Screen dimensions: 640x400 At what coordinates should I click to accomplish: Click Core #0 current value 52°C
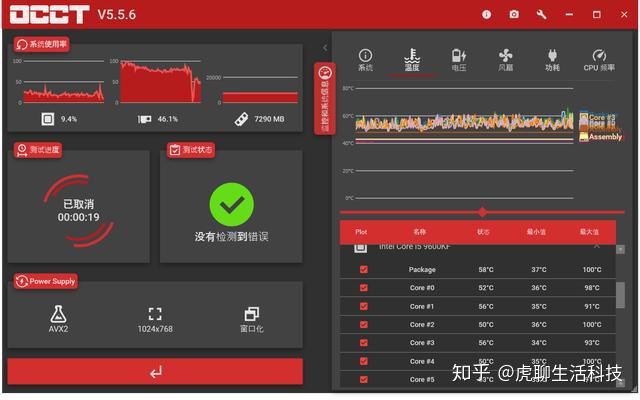(x=486, y=288)
